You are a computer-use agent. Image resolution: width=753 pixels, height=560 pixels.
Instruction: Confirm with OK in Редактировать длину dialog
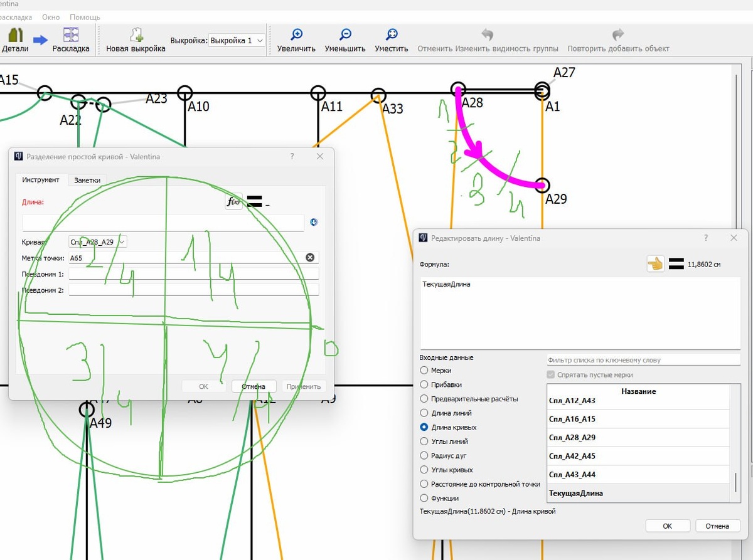point(667,526)
